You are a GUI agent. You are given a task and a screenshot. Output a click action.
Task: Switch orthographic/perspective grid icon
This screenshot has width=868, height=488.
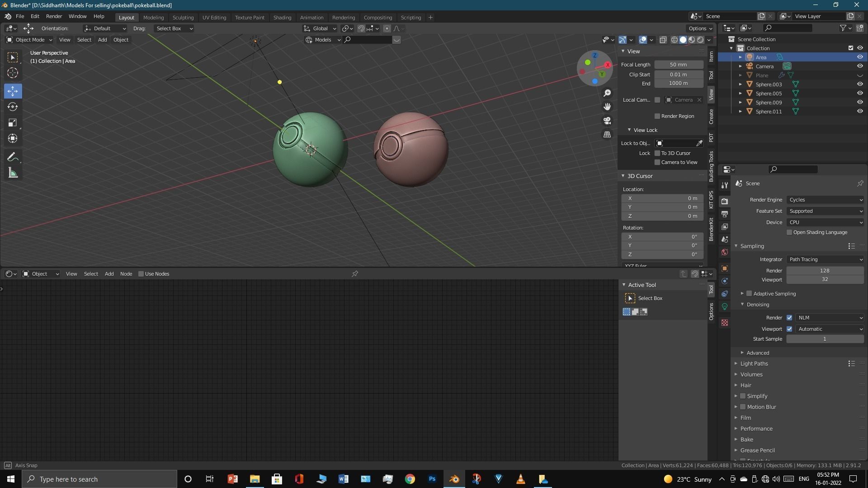[607, 134]
